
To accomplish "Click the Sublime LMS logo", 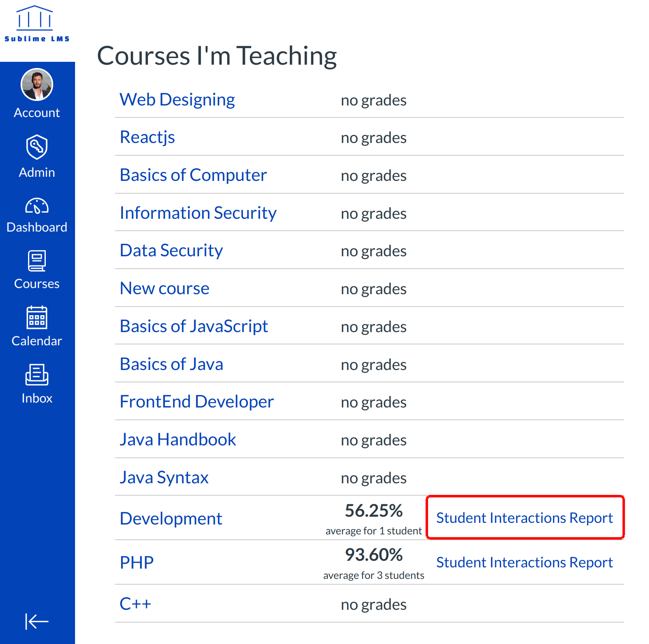I will [37, 24].
